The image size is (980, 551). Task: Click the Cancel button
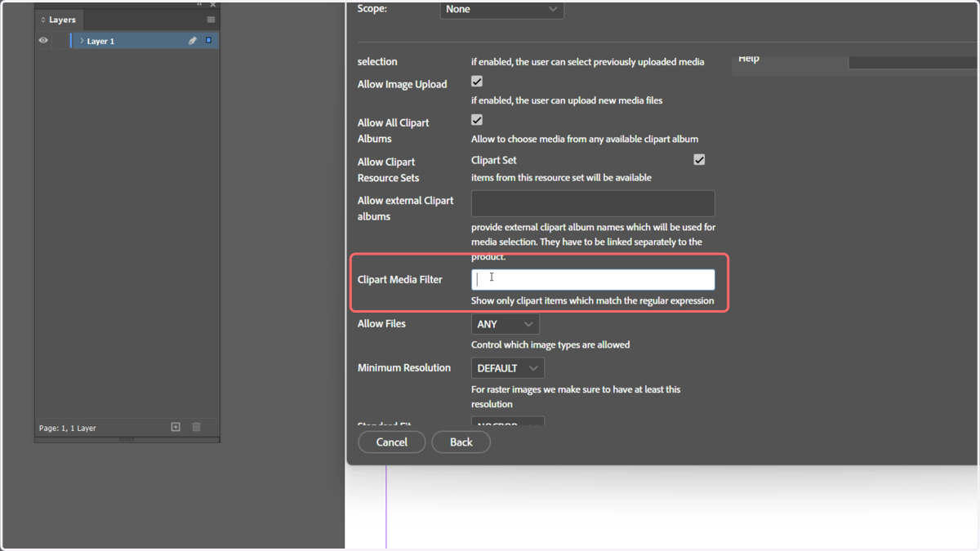392,442
